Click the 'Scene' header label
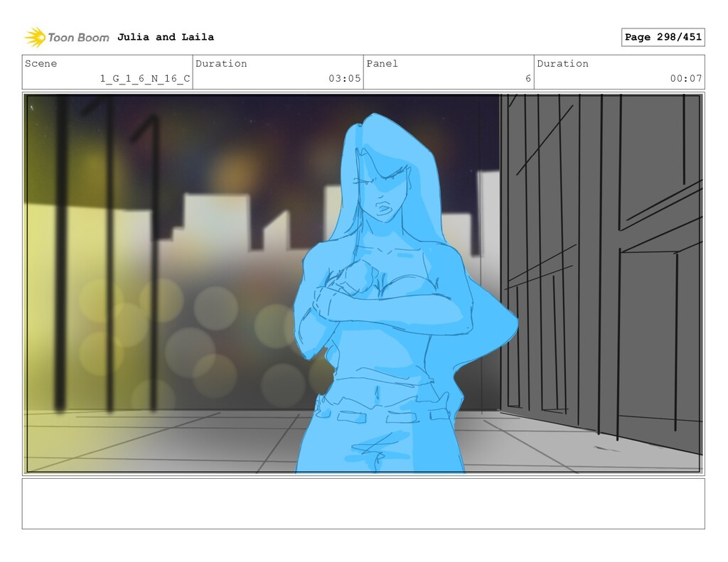Image resolution: width=728 pixels, height=562 pixels. (41, 63)
